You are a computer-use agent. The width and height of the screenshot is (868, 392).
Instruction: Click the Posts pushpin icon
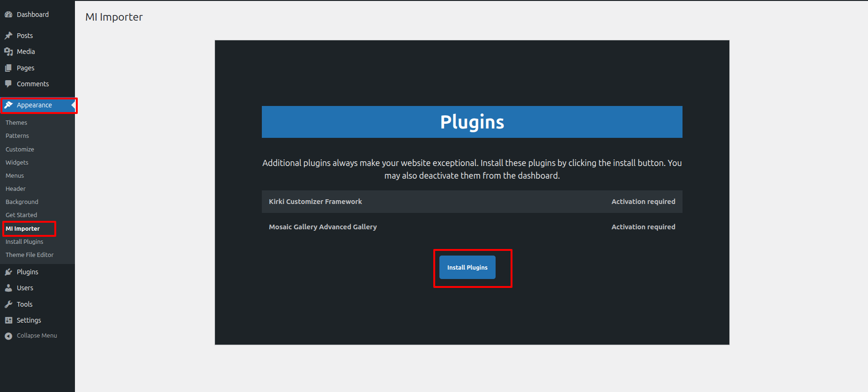pos(8,36)
